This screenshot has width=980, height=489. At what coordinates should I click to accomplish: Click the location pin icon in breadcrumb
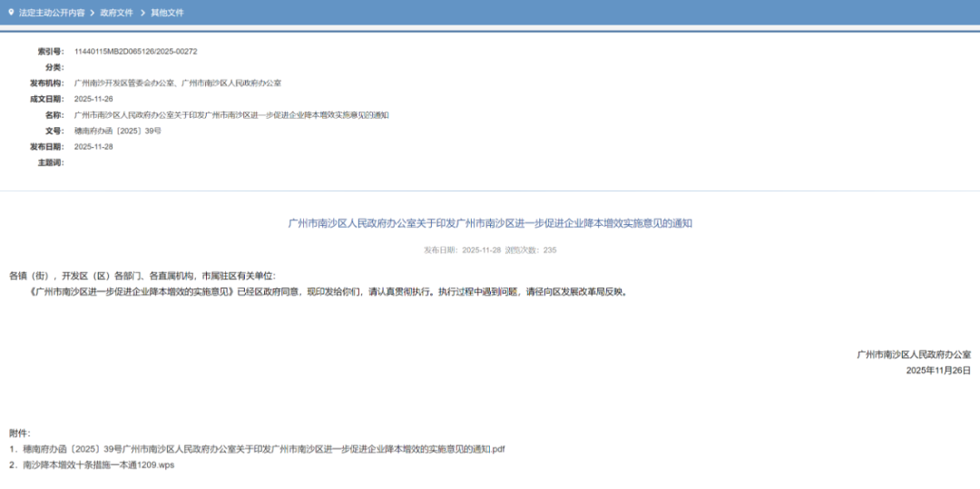click(11, 13)
